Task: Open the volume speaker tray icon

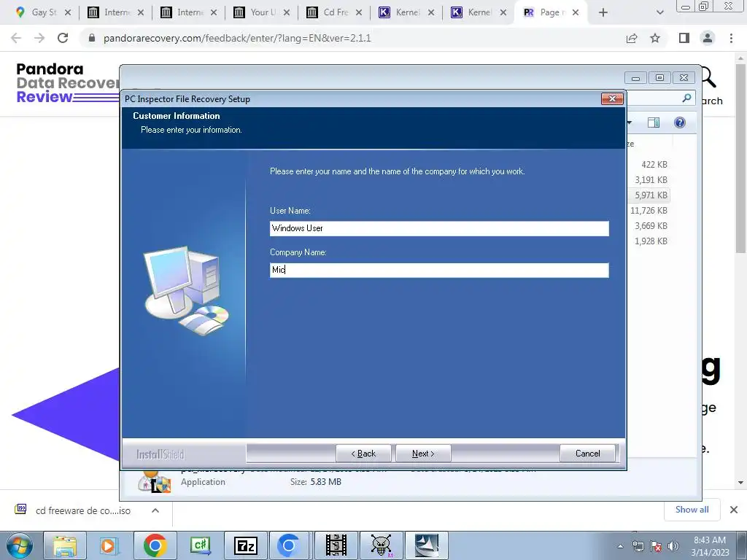Action: (x=673, y=546)
